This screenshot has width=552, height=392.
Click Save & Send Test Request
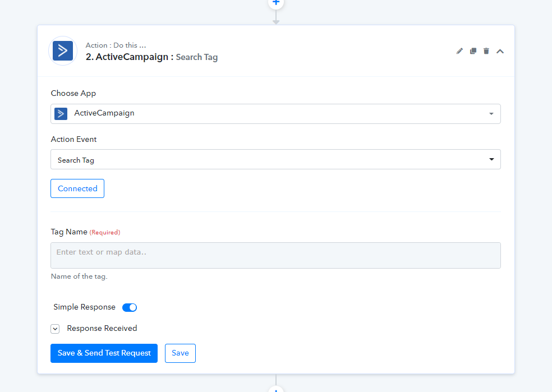click(104, 353)
